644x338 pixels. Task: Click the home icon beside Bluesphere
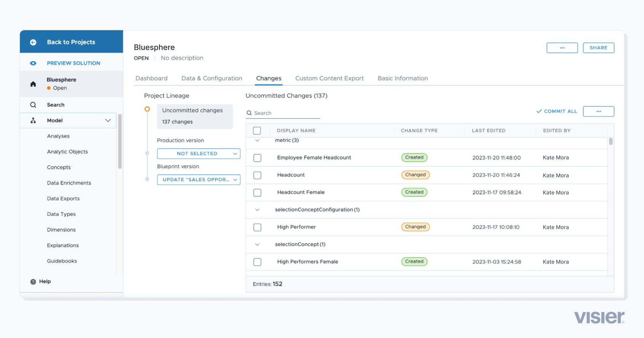pyautogui.click(x=33, y=84)
